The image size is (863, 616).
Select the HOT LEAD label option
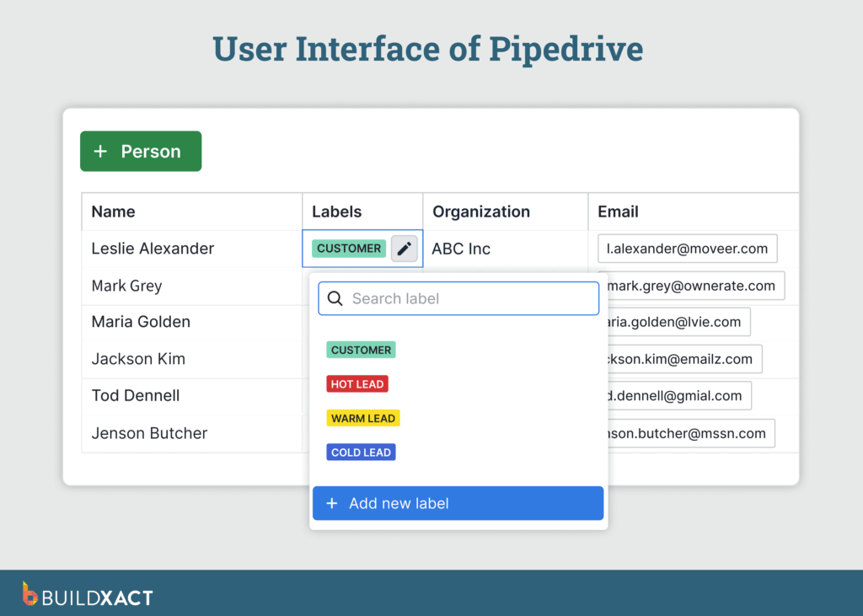[357, 383]
